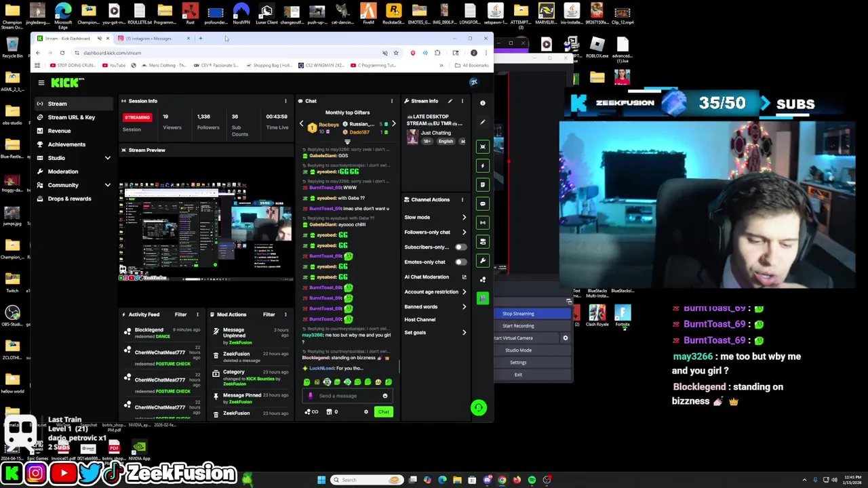Image resolution: width=868 pixels, height=488 pixels.
Task: Expand the Slow mode options
Action: click(x=464, y=218)
